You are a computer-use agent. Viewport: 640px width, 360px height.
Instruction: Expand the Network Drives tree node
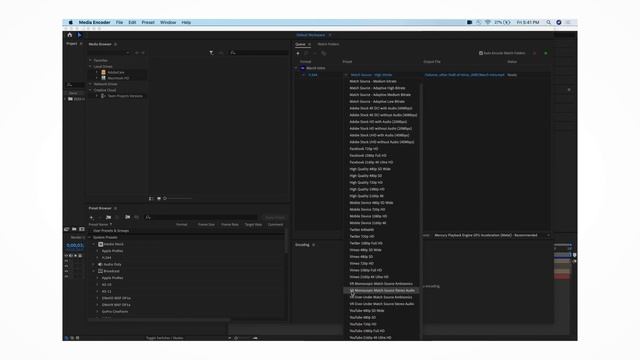pyautogui.click(x=91, y=84)
